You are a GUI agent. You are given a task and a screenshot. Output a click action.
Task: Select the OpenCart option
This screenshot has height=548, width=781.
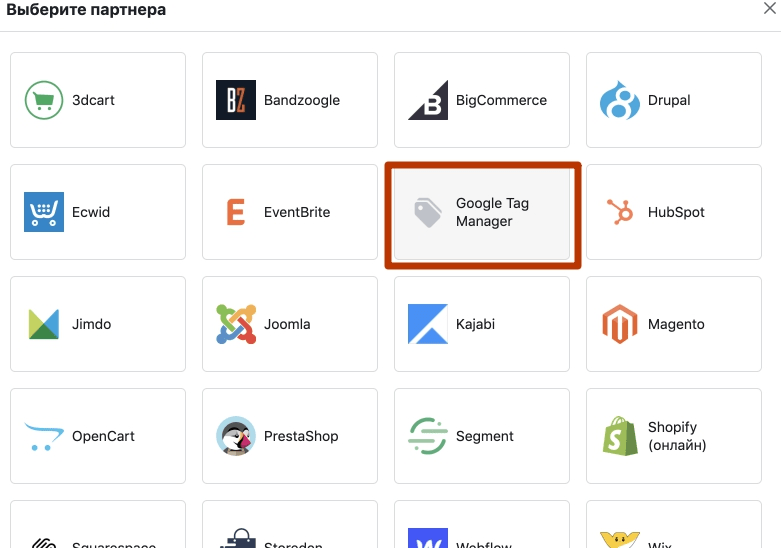click(98, 436)
